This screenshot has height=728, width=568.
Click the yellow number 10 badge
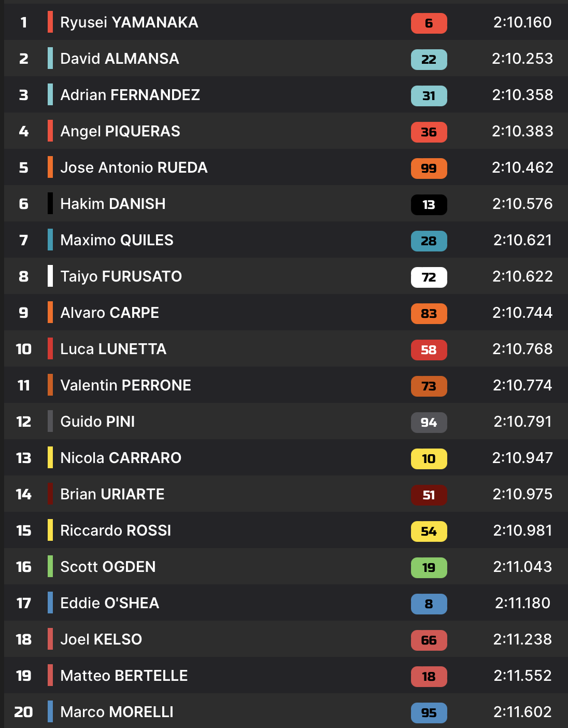pyautogui.click(x=429, y=458)
